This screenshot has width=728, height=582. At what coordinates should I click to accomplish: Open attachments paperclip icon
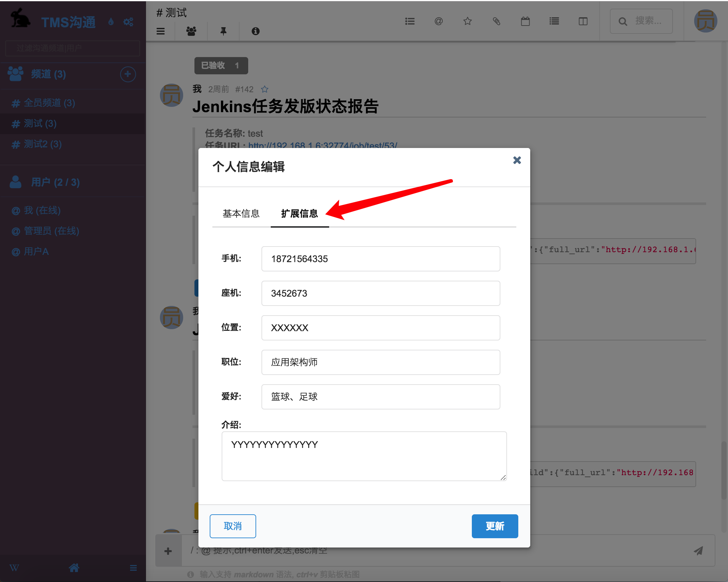[x=496, y=21]
